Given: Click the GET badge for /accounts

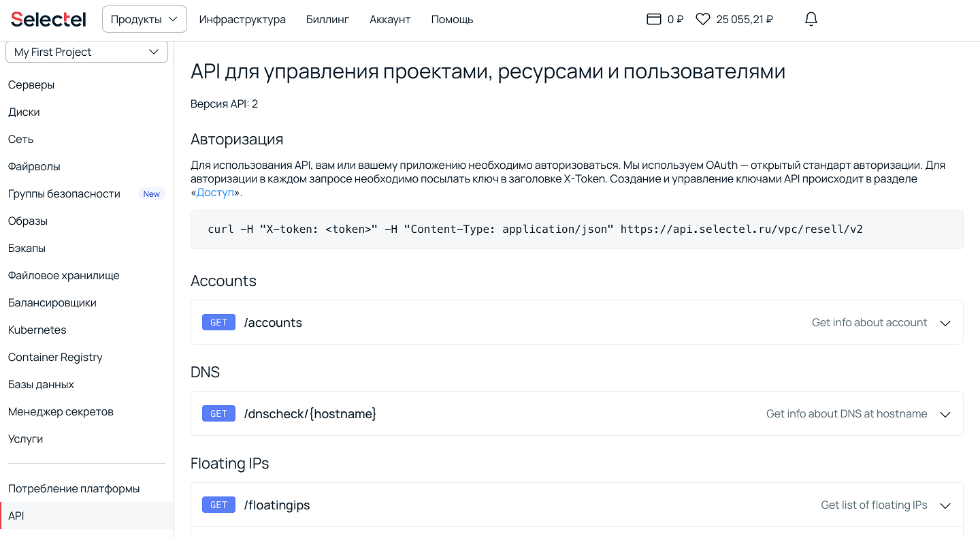Looking at the screenshot, I should 218,322.
